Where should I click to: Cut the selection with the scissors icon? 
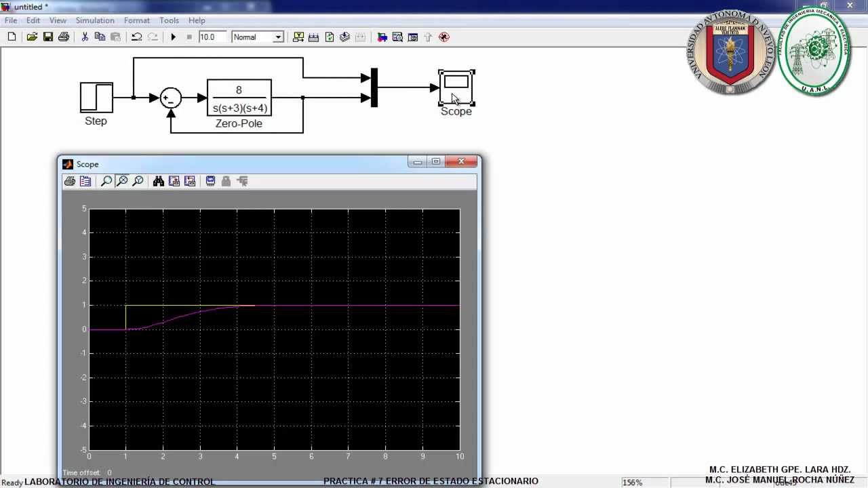pos(85,37)
